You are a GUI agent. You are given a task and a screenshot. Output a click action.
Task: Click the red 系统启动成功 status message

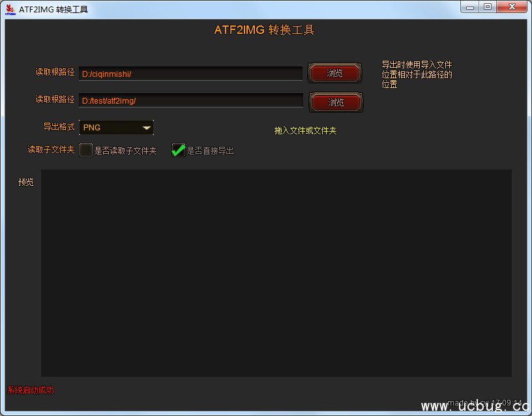pyautogui.click(x=31, y=391)
